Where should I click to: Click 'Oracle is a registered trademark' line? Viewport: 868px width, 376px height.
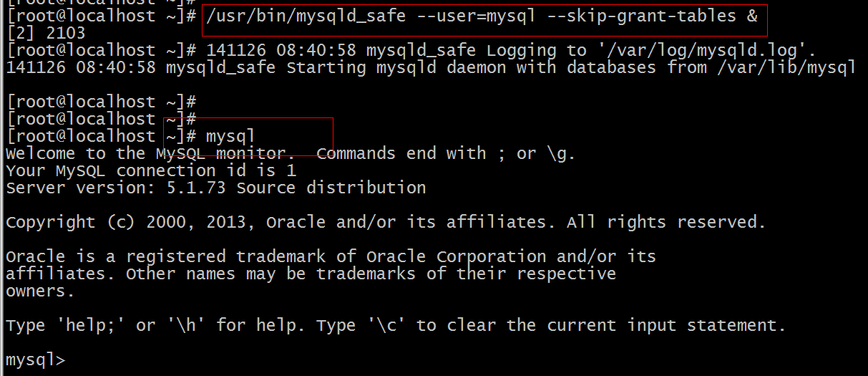[331, 256]
